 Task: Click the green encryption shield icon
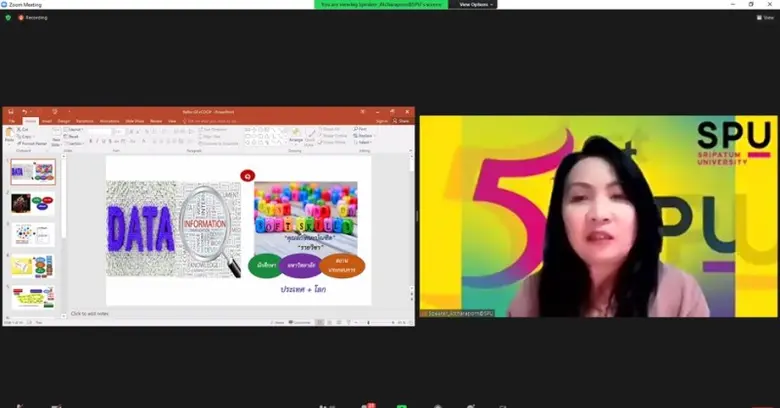coord(6,17)
